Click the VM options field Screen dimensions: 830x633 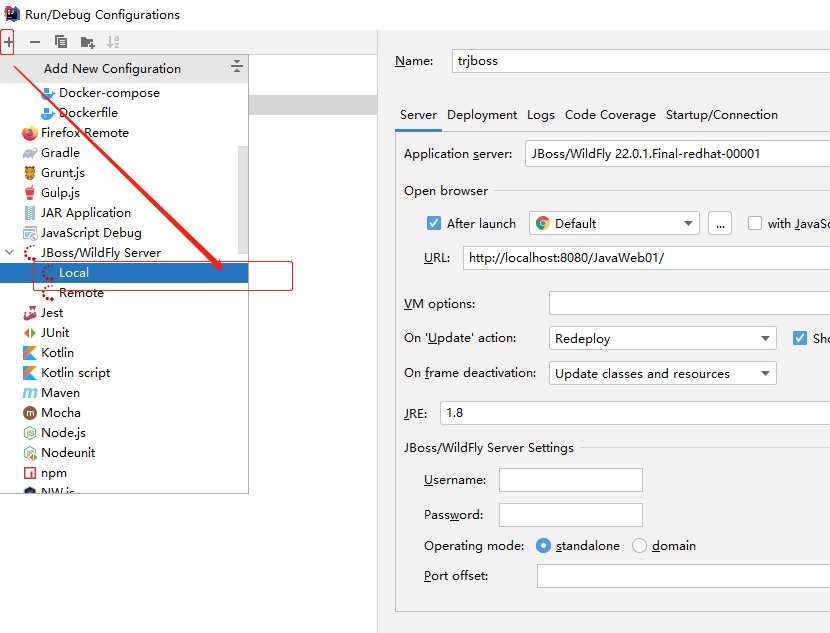tap(689, 304)
